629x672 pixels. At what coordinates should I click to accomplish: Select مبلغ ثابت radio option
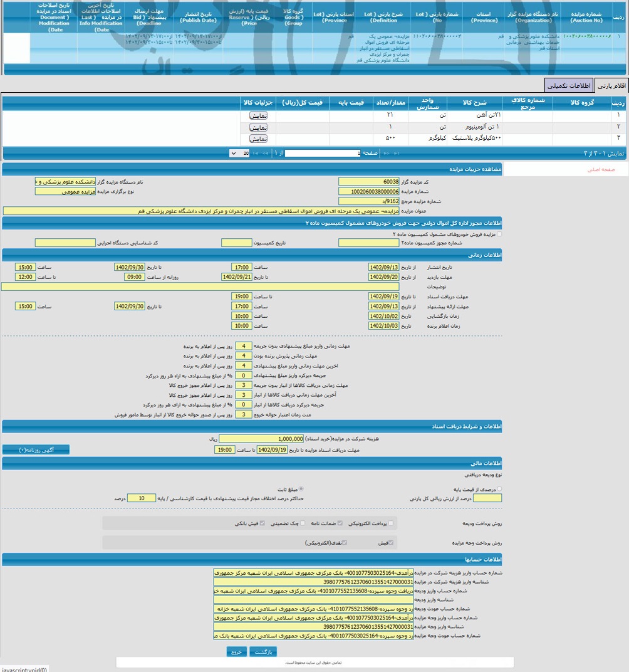301,488
